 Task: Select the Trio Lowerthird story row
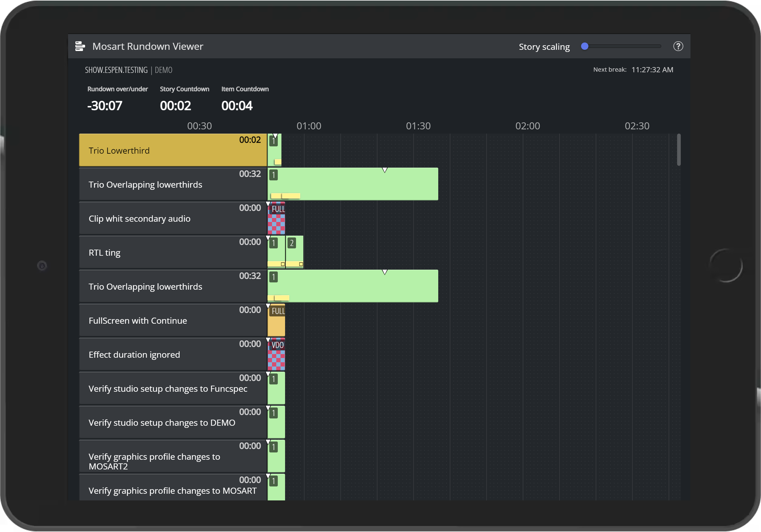coord(173,150)
